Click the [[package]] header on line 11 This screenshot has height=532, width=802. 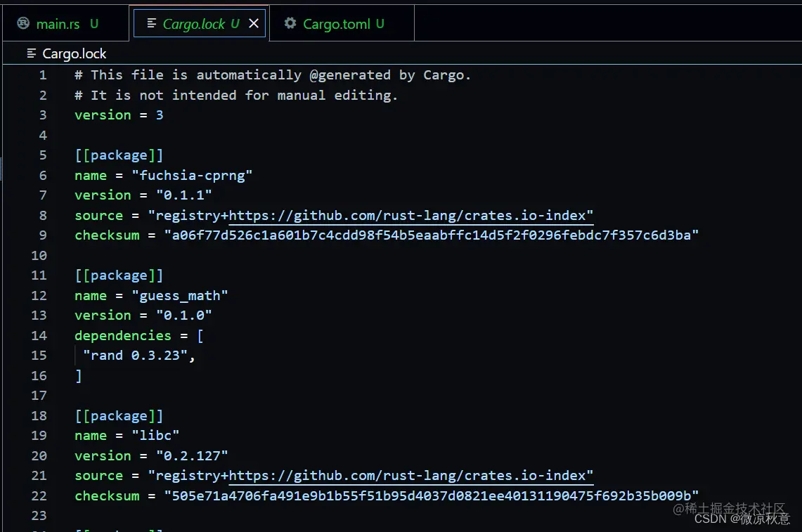[119, 275]
